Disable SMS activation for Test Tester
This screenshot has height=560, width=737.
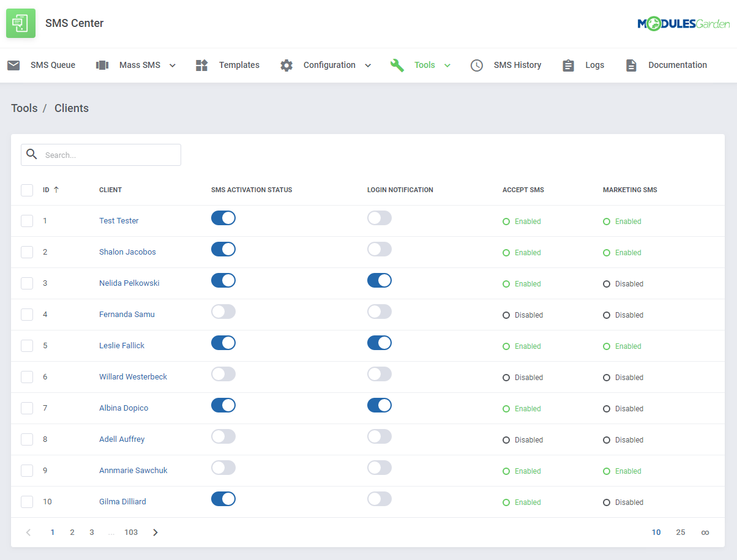tap(223, 218)
